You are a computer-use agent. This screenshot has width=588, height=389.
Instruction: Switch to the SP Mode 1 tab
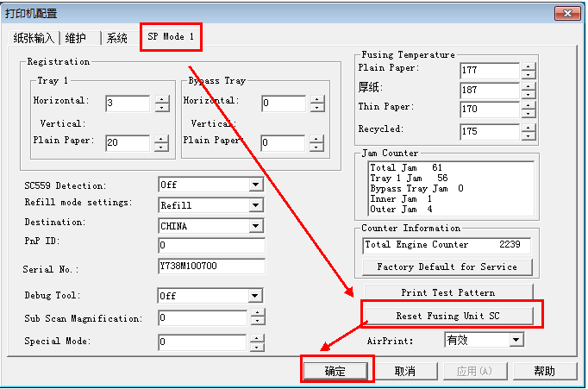171,37
